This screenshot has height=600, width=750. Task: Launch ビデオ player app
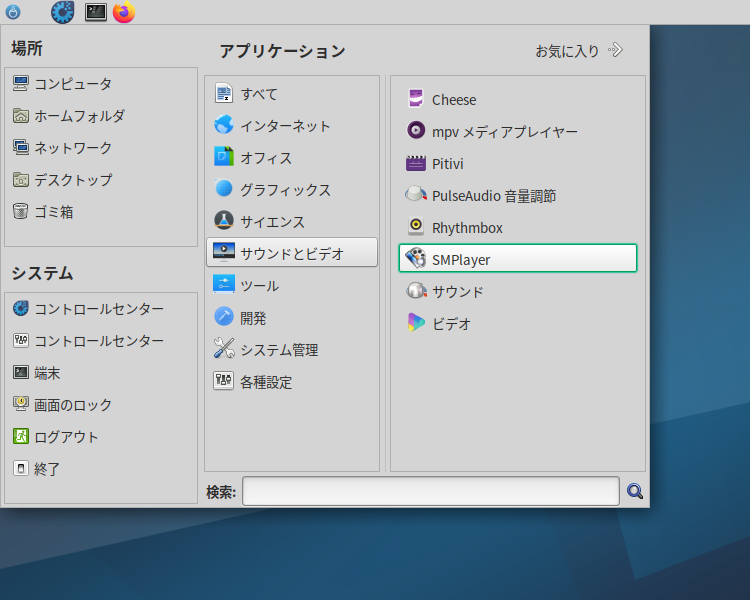coord(518,323)
